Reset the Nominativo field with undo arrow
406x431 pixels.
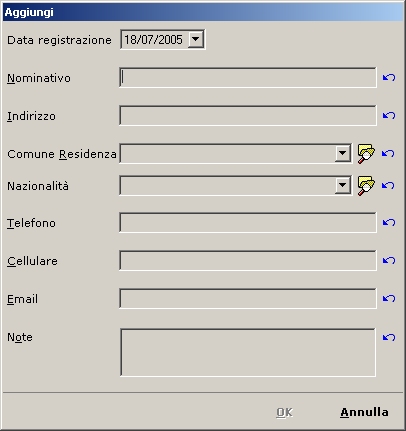click(389, 78)
